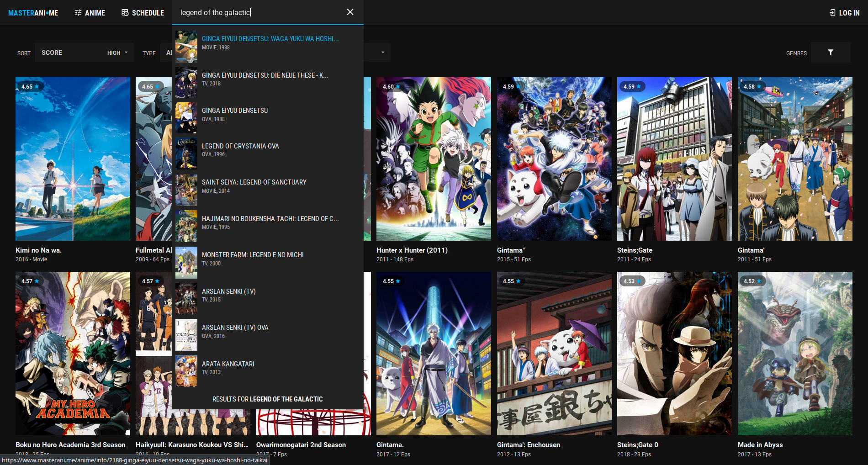Expand the Score High sort dropdown
The height and width of the screenshot is (465, 868).
tap(85, 53)
